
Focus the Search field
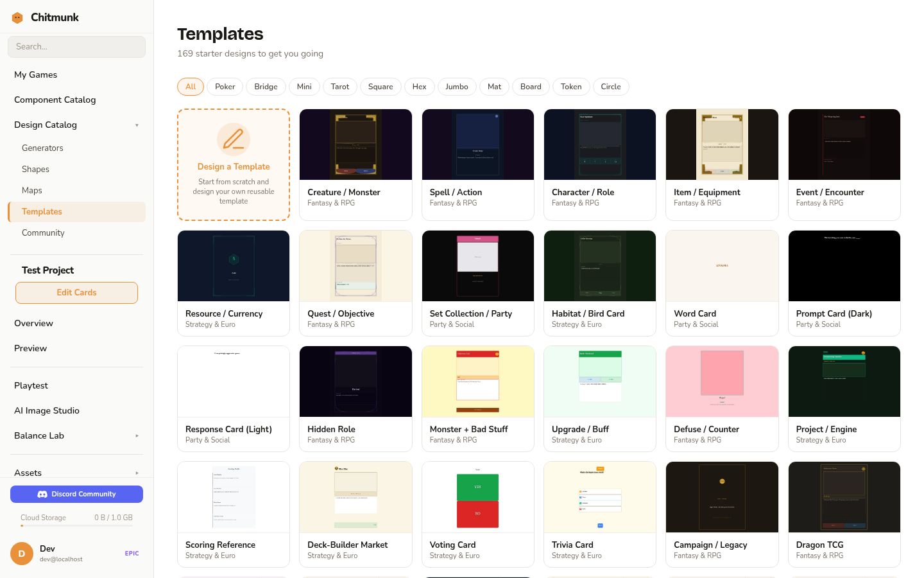coord(76,47)
